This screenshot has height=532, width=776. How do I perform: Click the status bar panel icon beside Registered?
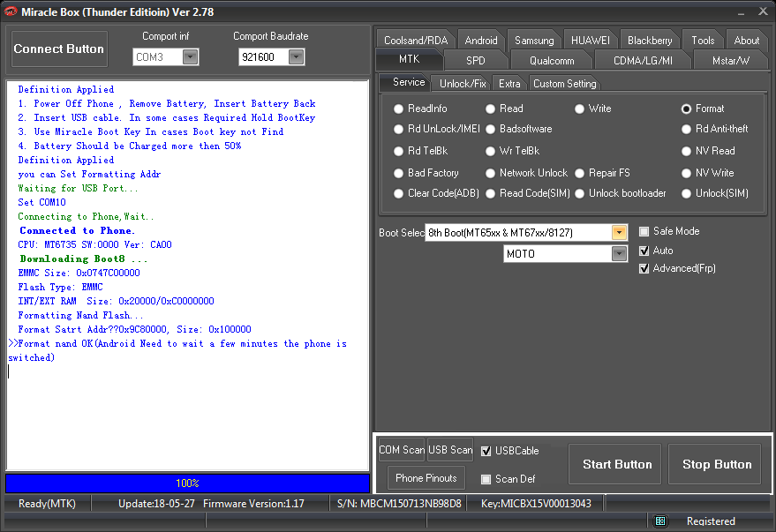(659, 521)
